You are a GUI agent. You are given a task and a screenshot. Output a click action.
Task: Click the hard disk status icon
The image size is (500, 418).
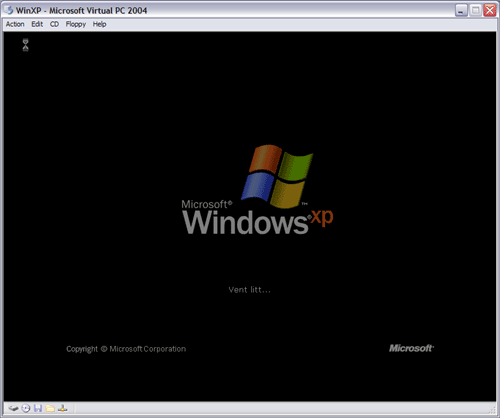click(13, 408)
